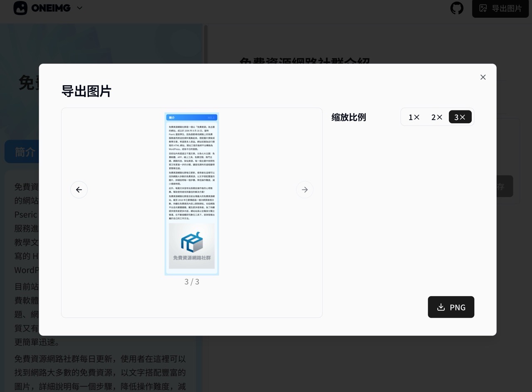The image size is (532, 392).
Task: Go to previous image with left arrow
Action: (79, 190)
